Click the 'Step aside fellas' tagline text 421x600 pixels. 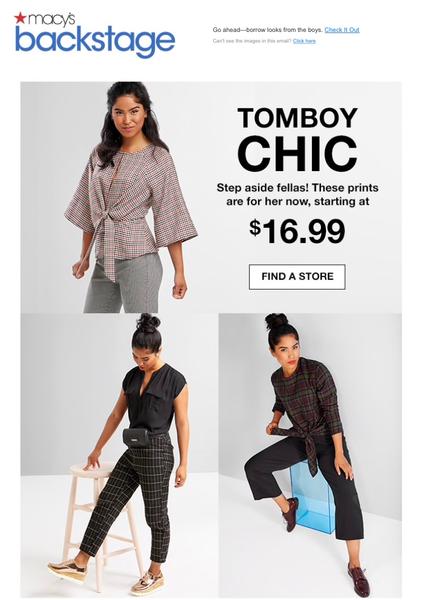(x=297, y=194)
